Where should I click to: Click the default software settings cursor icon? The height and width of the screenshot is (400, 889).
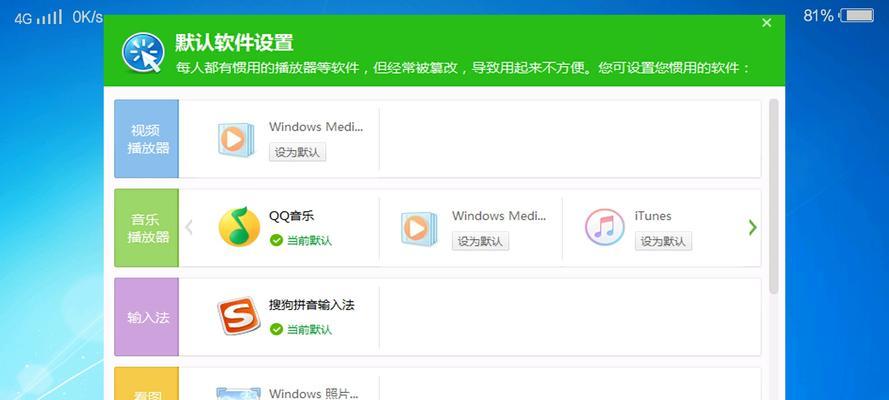point(143,53)
